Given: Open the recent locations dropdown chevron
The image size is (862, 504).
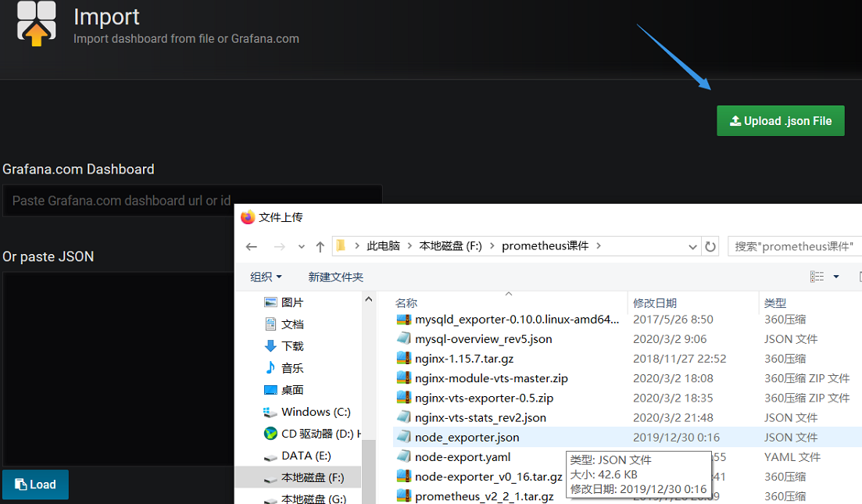Looking at the screenshot, I should coord(301,247).
